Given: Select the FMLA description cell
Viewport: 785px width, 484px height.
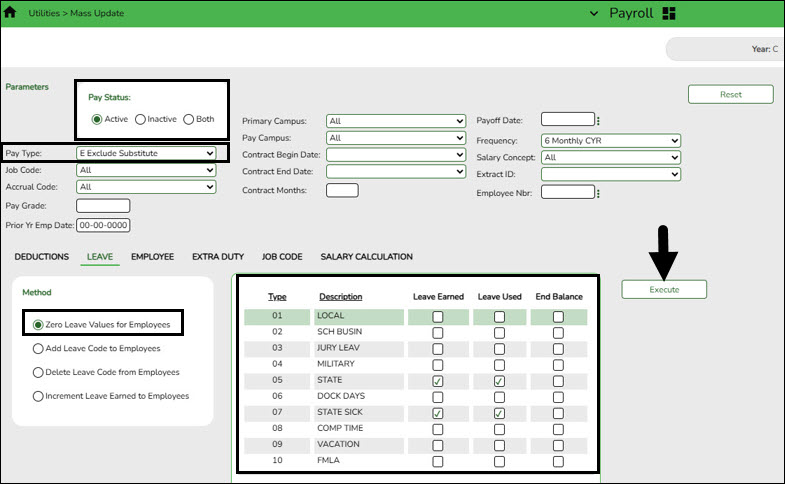Looking at the screenshot, I should click(x=358, y=460).
